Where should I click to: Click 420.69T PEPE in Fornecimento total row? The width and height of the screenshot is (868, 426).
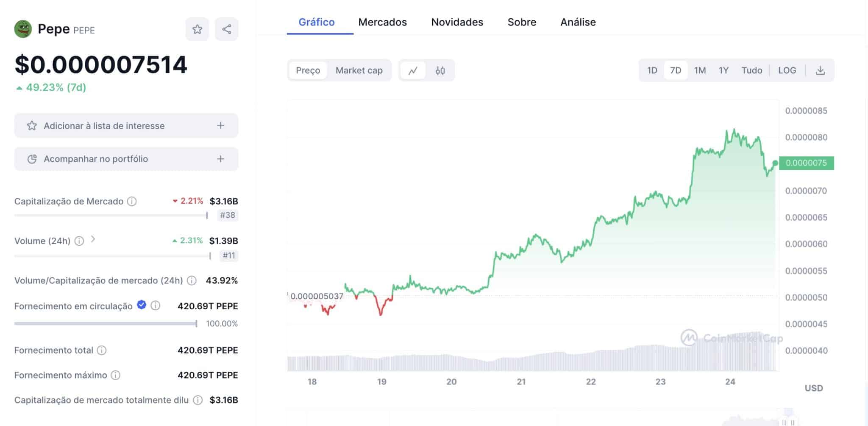click(208, 350)
